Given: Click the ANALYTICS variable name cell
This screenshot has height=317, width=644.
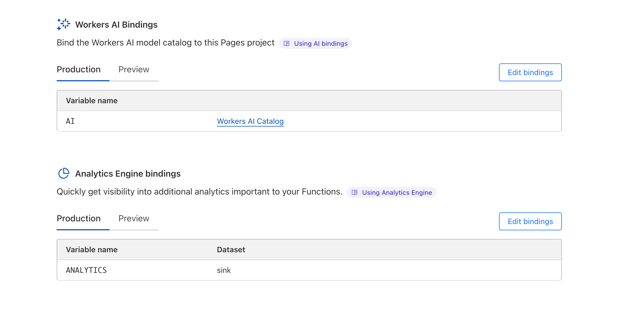Looking at the screenshot, I should click(86, 270).
